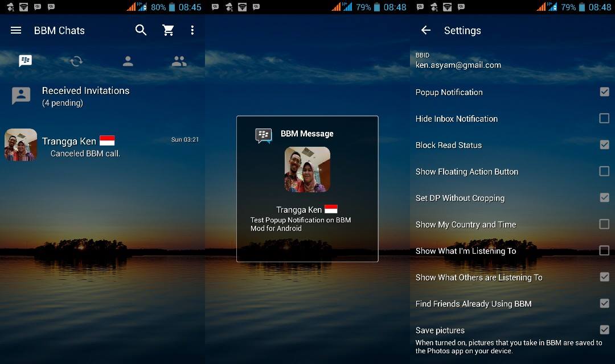Tap the Settings title
The image size is (615, 364).
pos(462,31)
